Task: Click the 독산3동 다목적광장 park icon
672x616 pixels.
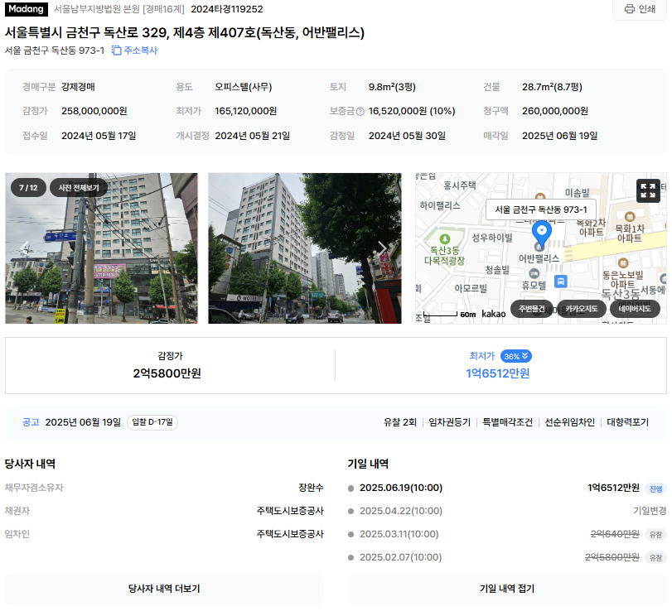Action: coord(445,239)
